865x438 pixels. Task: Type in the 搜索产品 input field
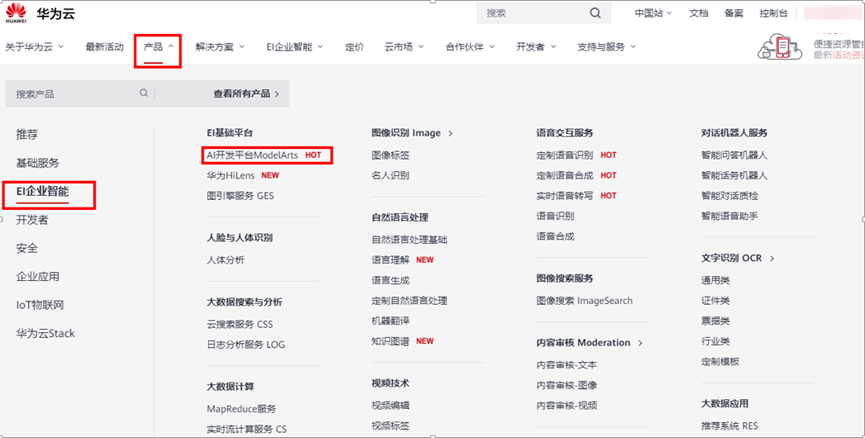pos(75,94)
